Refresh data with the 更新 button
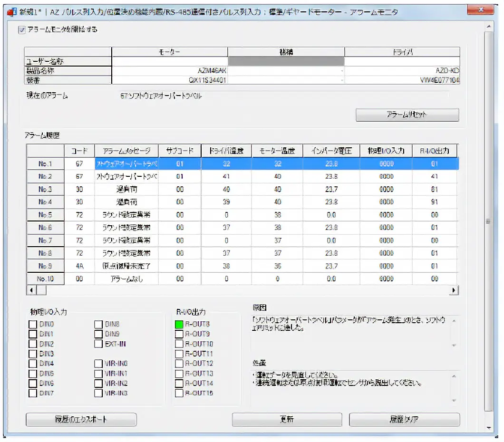Screen dimensions: 504x442 (287, 420)
